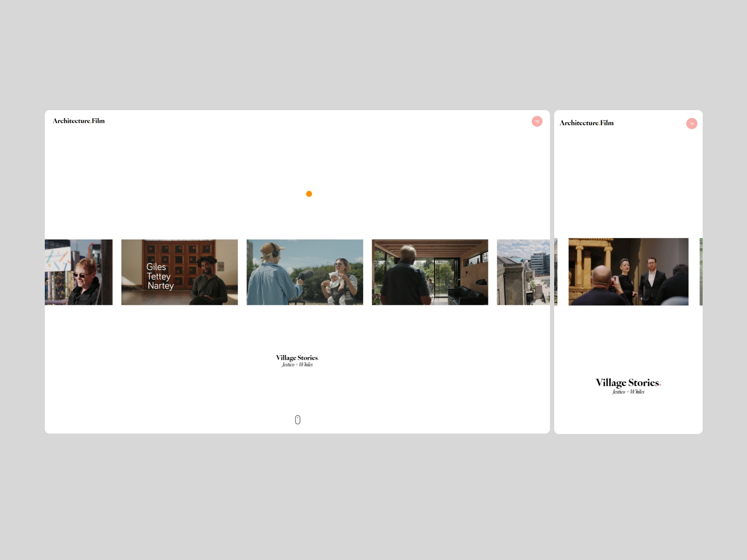Click Village Stories title in mobile view
The width and height of the screenshot is (747, 560).
point(628,383)
